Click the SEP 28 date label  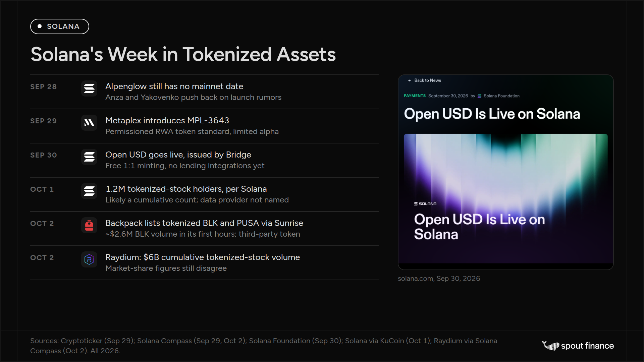43,87
